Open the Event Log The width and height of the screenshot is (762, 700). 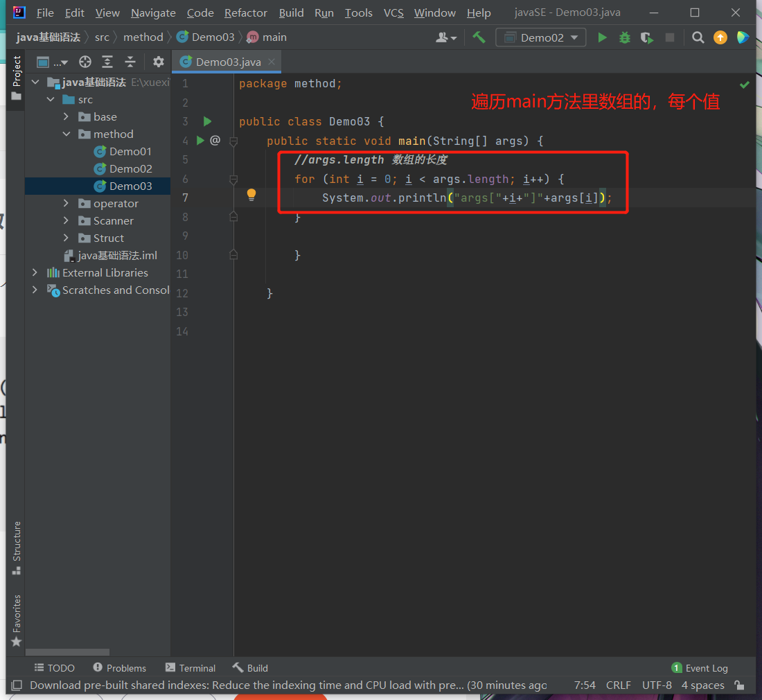pyautogui.click(x=700, y=668)
